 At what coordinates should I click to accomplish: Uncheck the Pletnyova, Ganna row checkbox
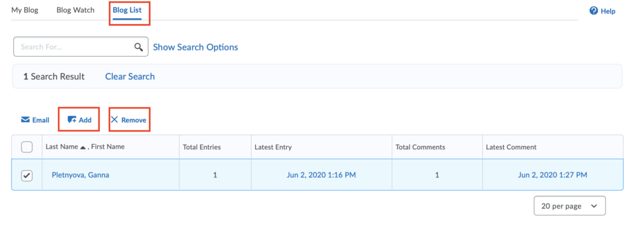(26, 176)
